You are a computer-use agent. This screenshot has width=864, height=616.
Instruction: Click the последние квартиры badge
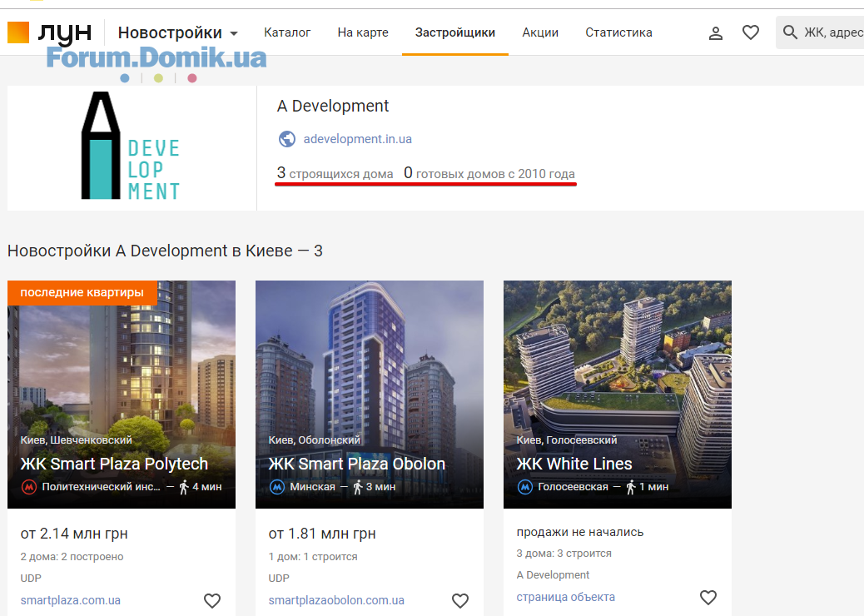point(82,292)
